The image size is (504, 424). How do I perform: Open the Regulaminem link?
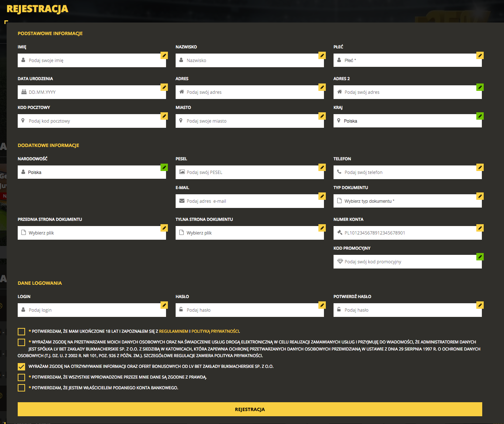[x=173, y=331]
